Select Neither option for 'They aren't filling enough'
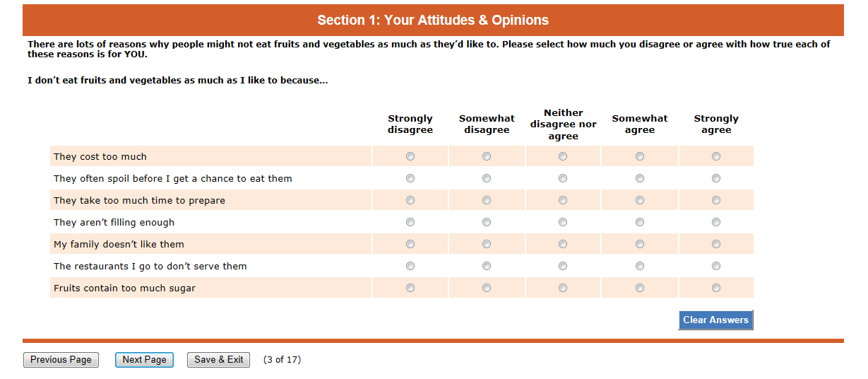 click(563, 222)
